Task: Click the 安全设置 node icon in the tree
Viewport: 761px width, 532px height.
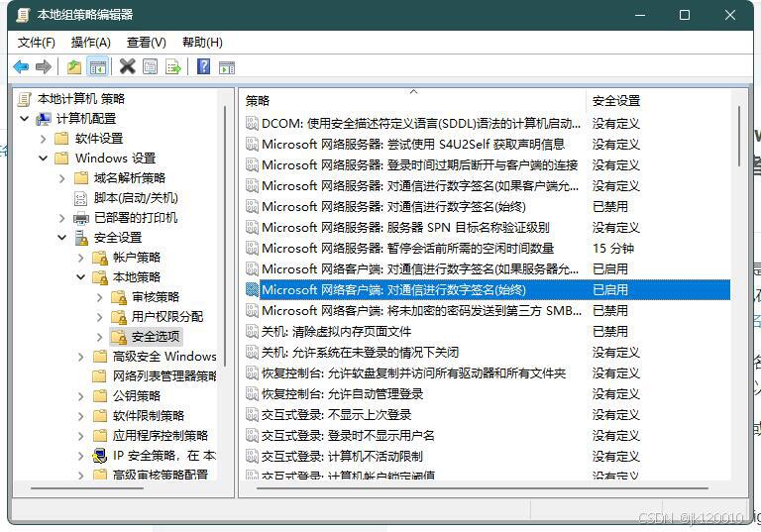Action: (x=81, y=238)
